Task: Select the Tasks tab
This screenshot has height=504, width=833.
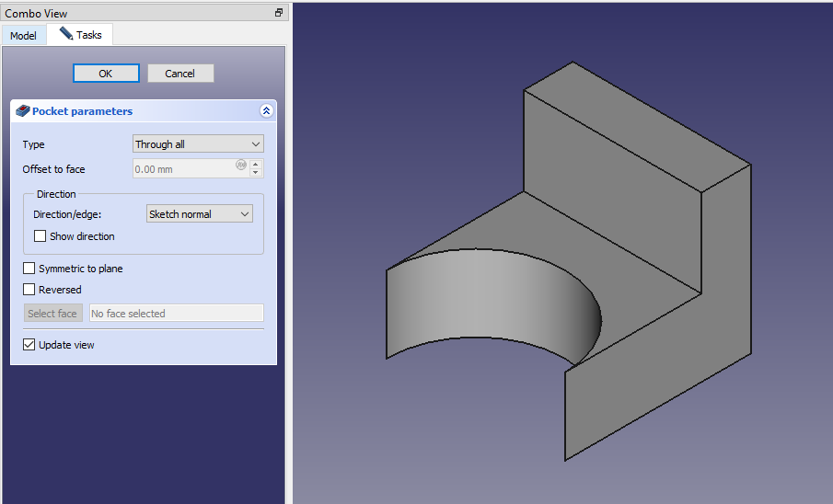Action: tap(80, 35)
